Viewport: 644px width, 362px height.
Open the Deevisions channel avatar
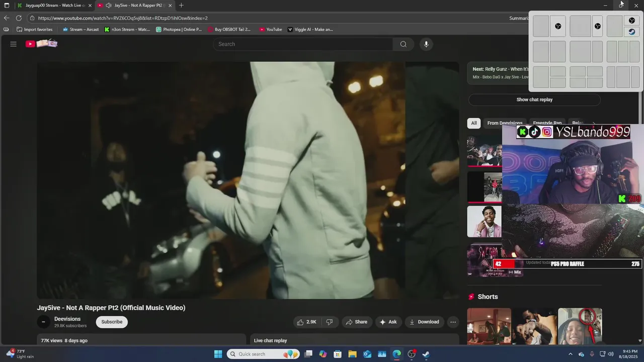43,322
